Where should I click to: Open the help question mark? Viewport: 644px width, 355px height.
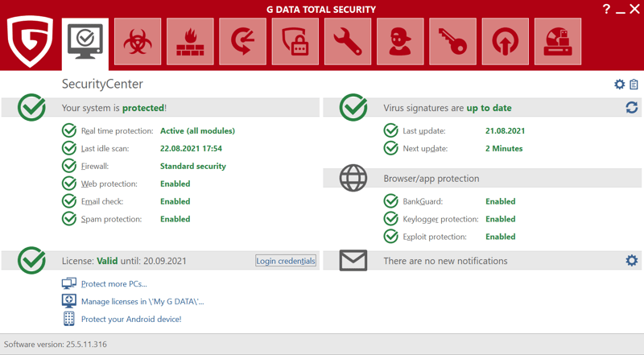point(606,9)
